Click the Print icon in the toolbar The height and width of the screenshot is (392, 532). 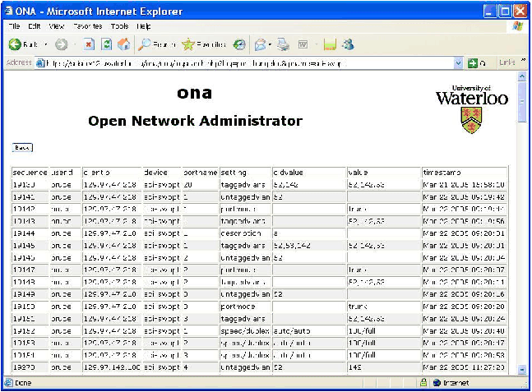pyautogui.click(x=283, y=44)
